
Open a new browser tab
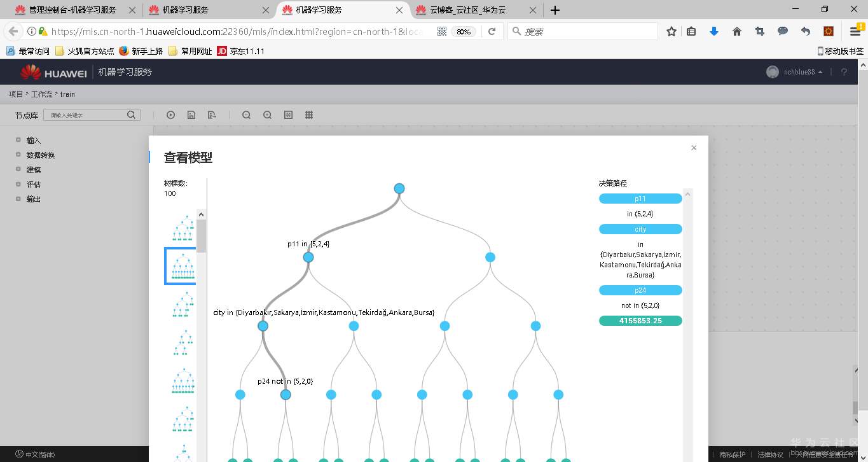555,10
